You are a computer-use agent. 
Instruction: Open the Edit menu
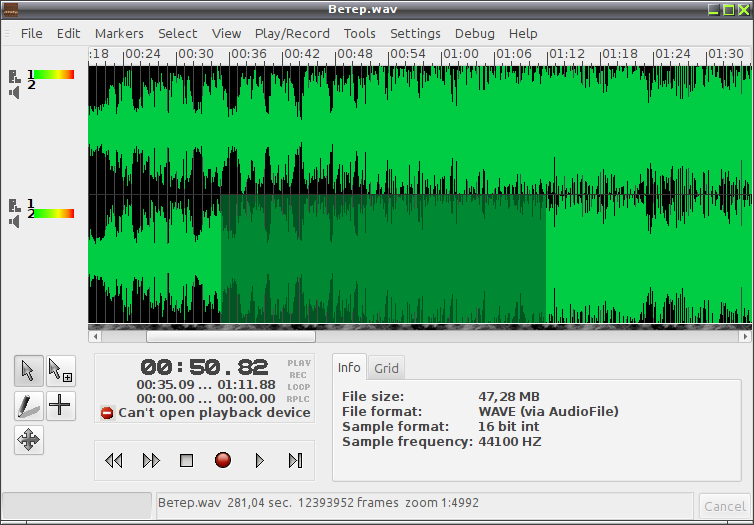(68, 34)
